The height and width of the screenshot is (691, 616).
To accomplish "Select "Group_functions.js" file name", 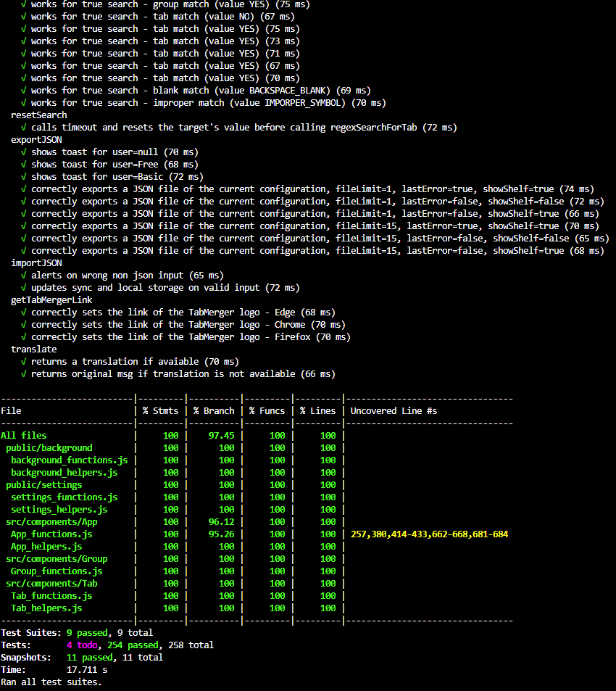I will click(57, 571).
